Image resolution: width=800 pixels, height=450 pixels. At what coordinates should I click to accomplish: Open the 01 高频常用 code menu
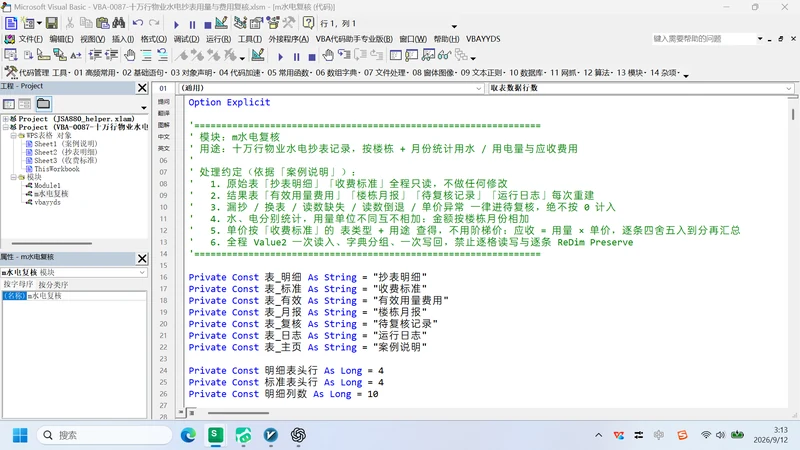[x=94, y=73]
